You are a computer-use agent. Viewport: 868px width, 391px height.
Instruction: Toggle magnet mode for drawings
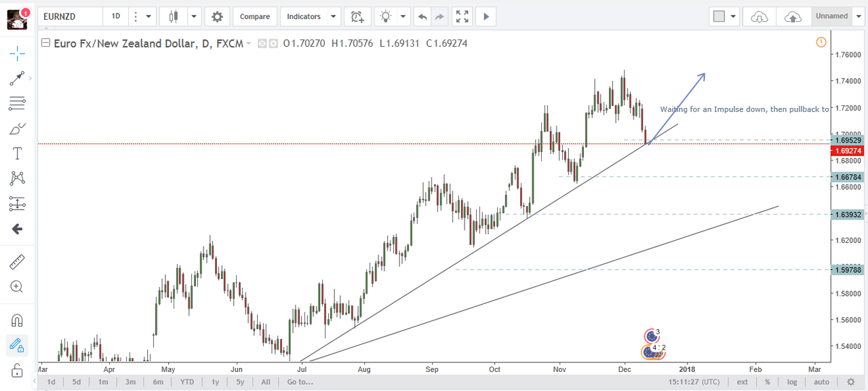[x=17, y=320]
